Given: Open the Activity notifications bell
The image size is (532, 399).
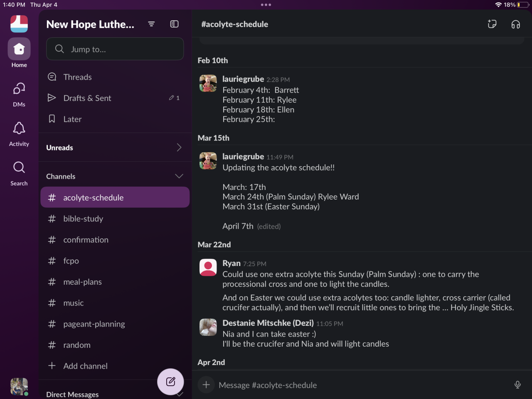Looking at the screenshot, I should [x=19, y=133].
